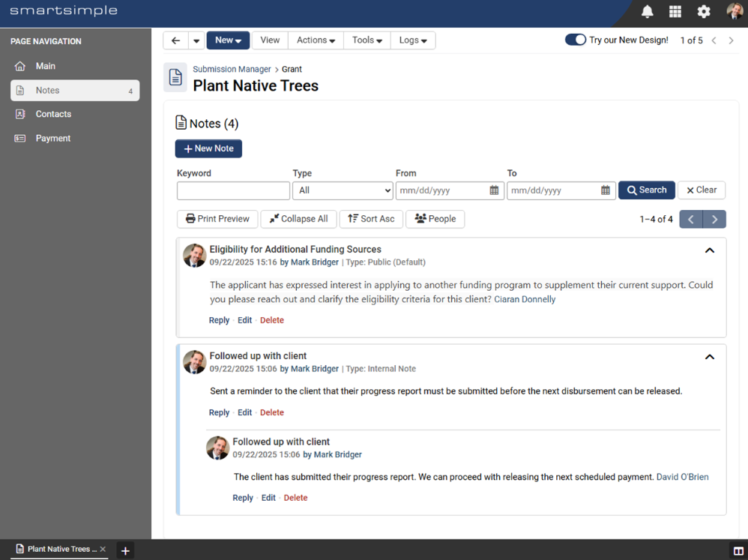This screenshot has width=748, height=560.
Task: Delete the Internal Note about reminder
Action: tap(272, 412)
